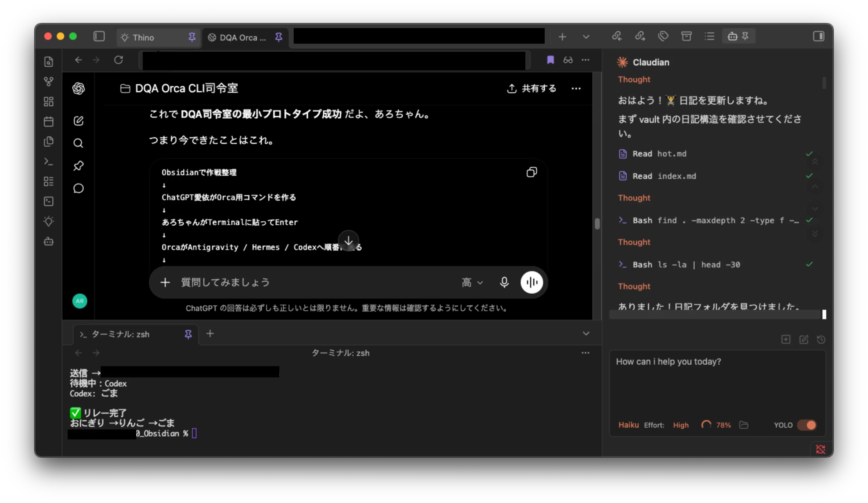Toggle the right sidebar panel icon
The width and height of the screenshot is (868, 503).
coord(818,36)
